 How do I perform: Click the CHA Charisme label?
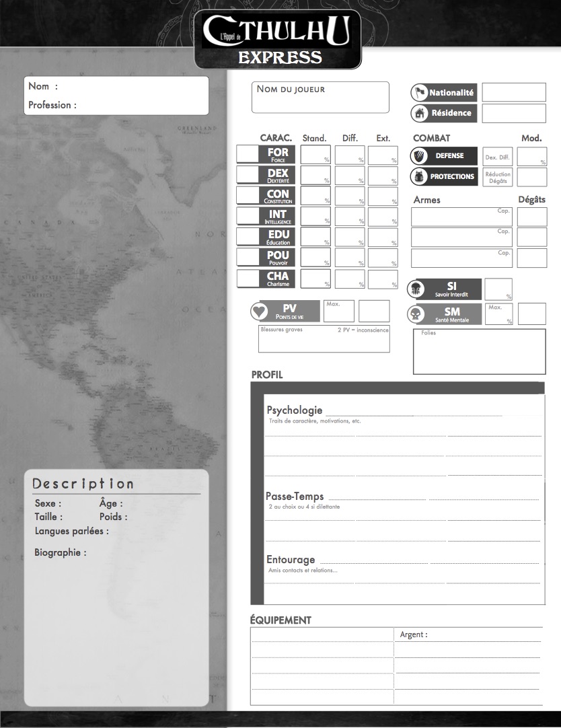pyautogui.click(x=278, y=279)
